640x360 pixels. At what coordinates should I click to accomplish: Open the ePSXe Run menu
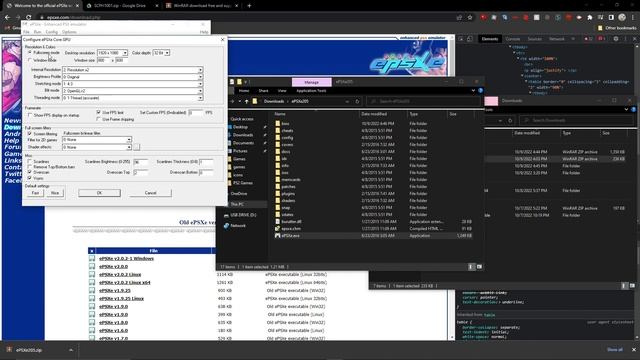point(38,32)
